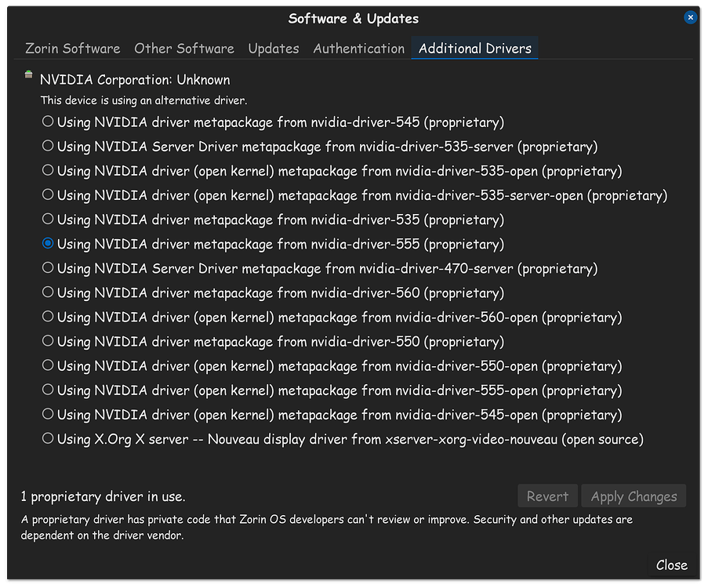This screenshot has height=588, width=708.
Task: Choose the nvidia-driver-555-open open kernel driver
Action: pos(48,390)
